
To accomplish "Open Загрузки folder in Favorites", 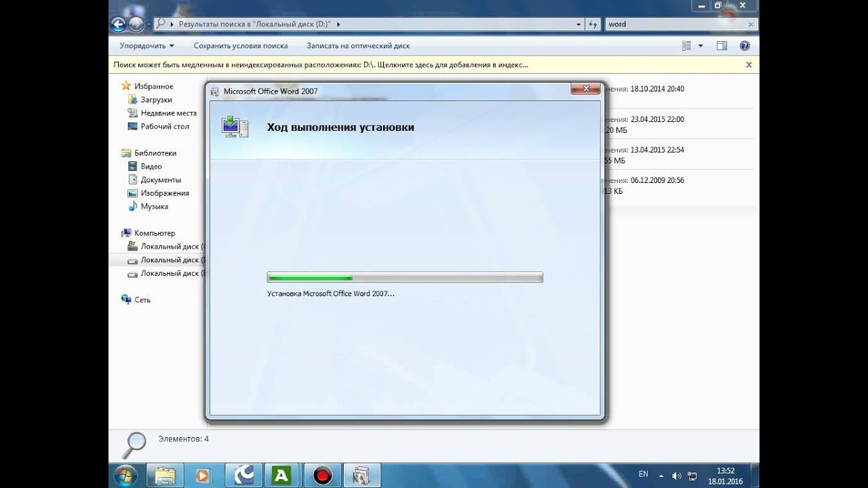I will coord(156,100).
